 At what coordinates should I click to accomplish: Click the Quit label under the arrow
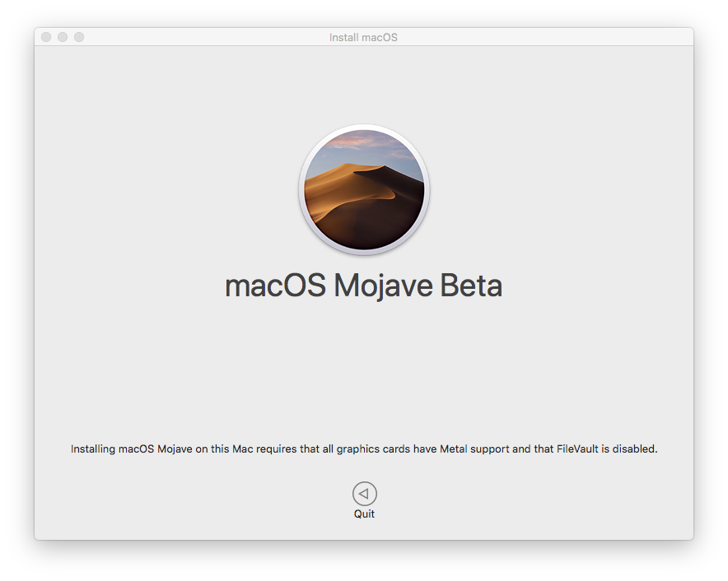365,514
